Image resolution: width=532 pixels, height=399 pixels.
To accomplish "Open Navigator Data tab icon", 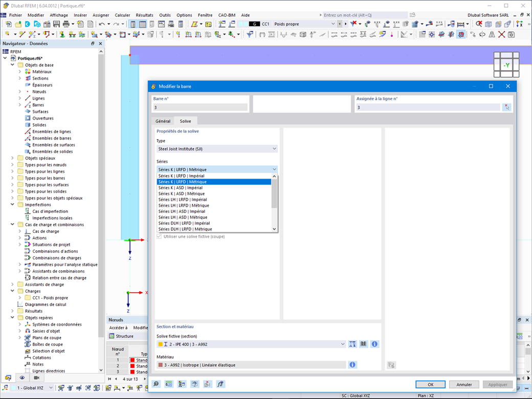I will tap(8, 378).
